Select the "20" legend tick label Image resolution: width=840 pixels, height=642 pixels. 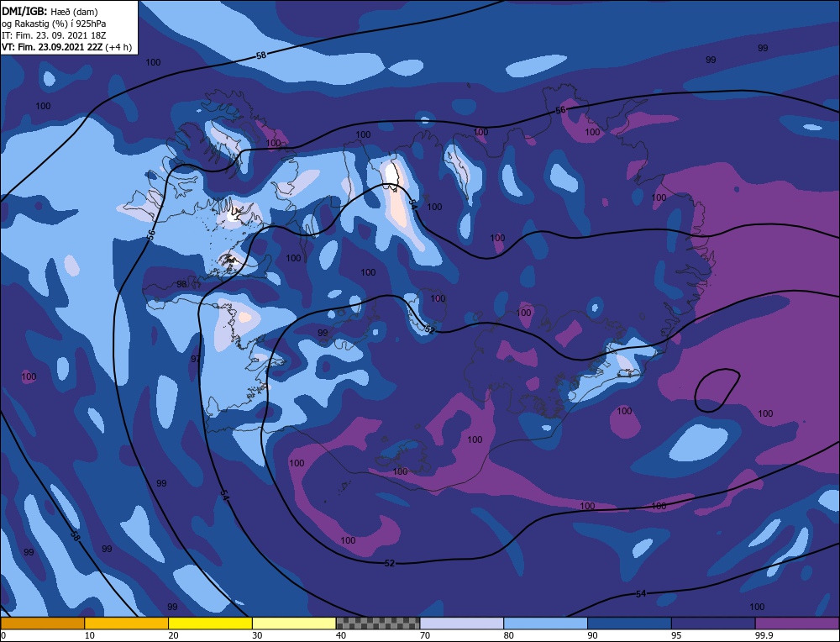pos(174,635)
